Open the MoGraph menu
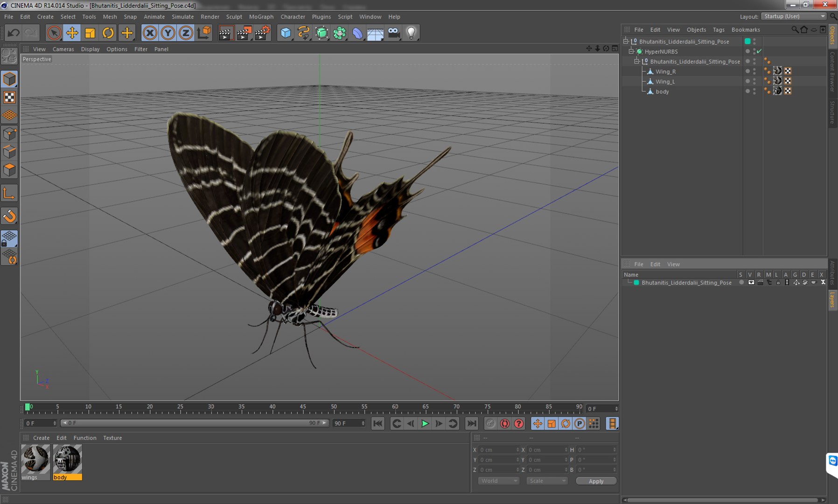The height and width of the screenshot is (504, 838). click(261, 16)
